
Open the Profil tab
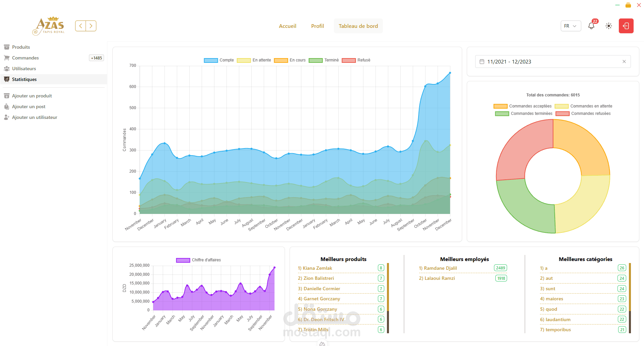tap(317, 26)
